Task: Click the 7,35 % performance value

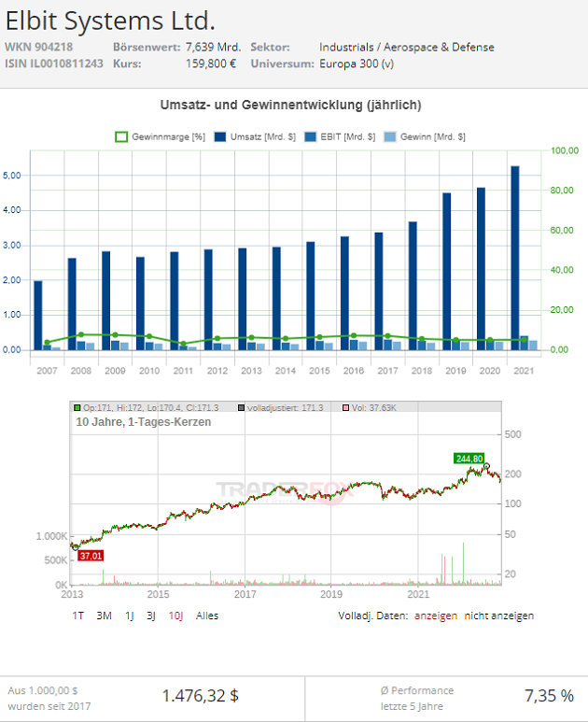Action: pyautogui.click(x=549, y=696)
